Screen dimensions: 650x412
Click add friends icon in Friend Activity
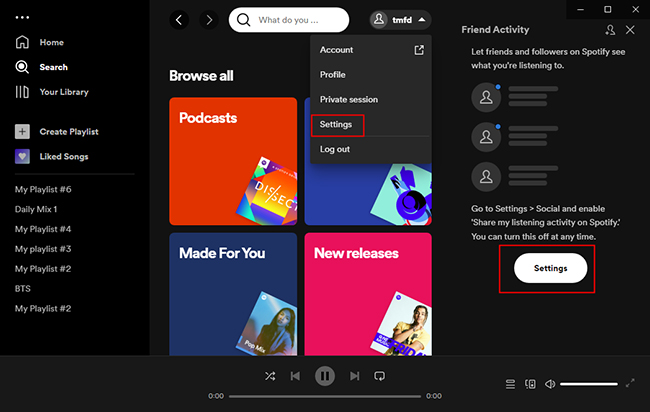click(610, 30)
